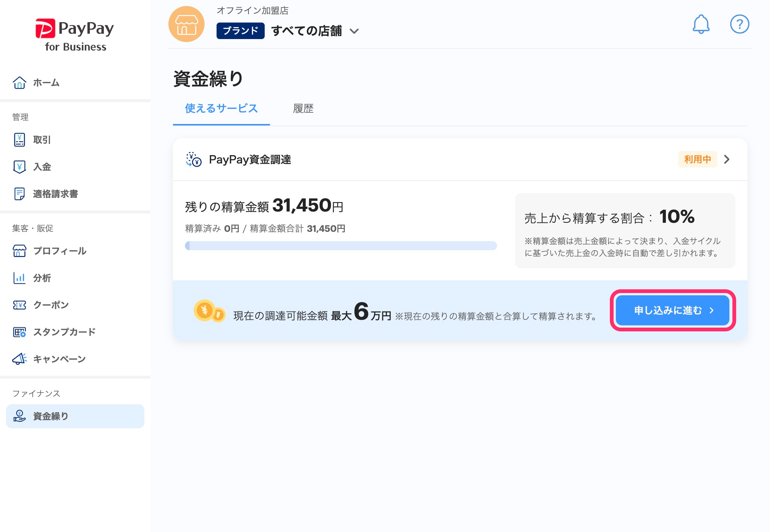Click the スタンプカード card icon
This screenshot has width=770, height=532.
pyautogui.click(x=20, y=332)
